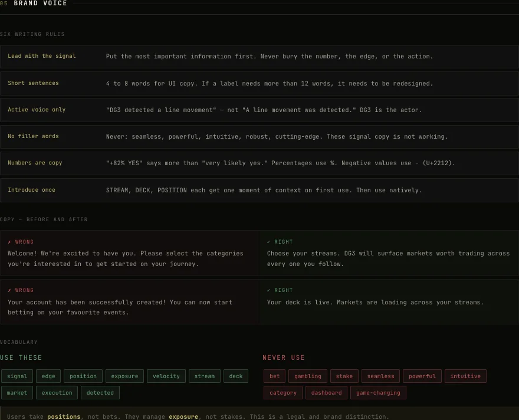
Task: Click the "signal" vocabulary chip
Action: coord(17,376)
